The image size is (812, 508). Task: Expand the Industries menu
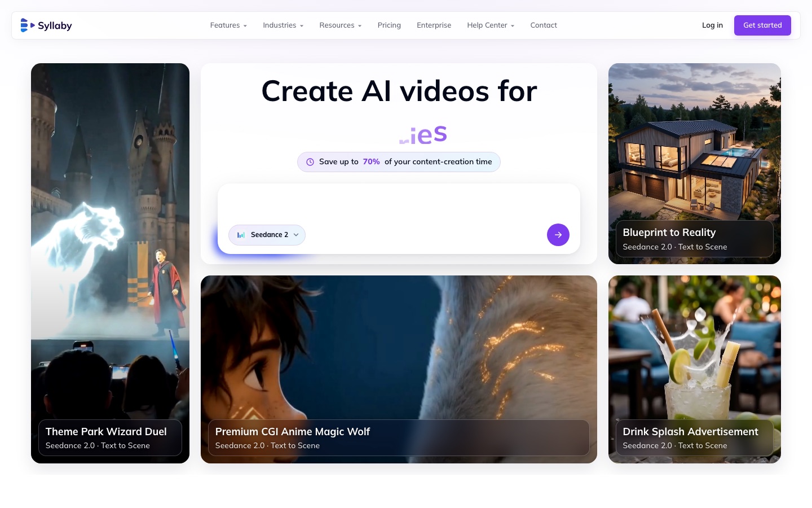click(283, 25)
